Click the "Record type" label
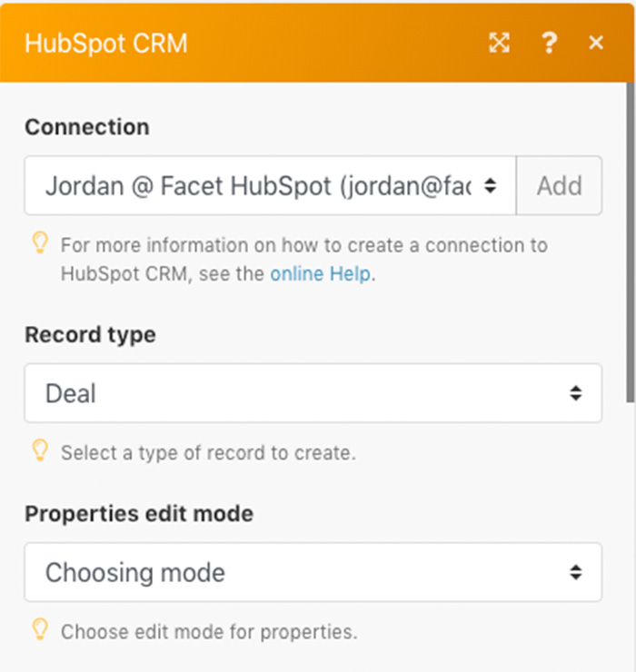 90,335
